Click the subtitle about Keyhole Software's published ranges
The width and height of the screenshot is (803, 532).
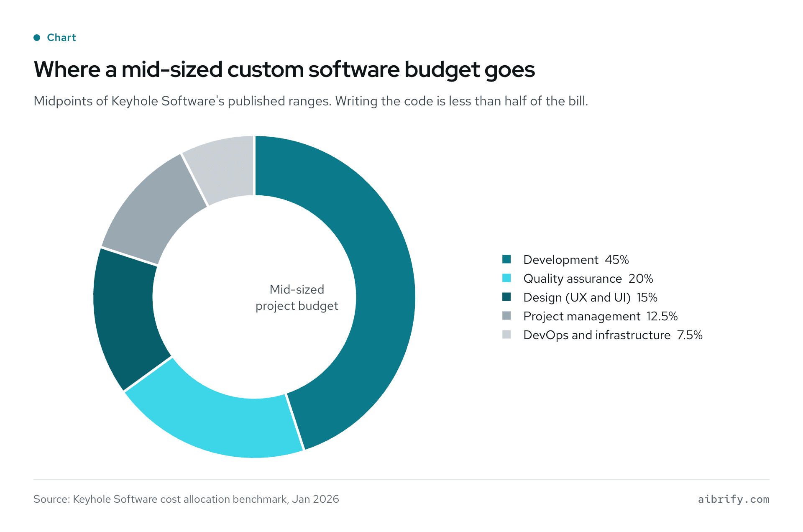(311, 101)
